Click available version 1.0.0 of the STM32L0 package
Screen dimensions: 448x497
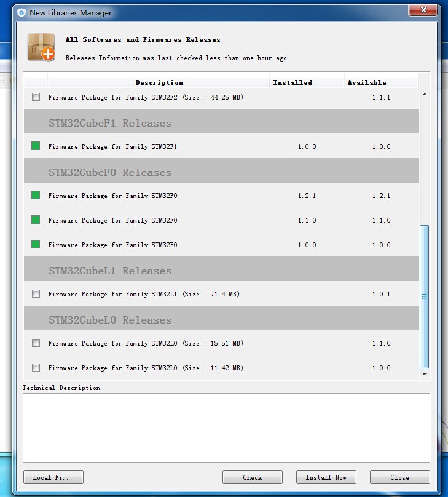pyautogui.click(x=381, y=368)
